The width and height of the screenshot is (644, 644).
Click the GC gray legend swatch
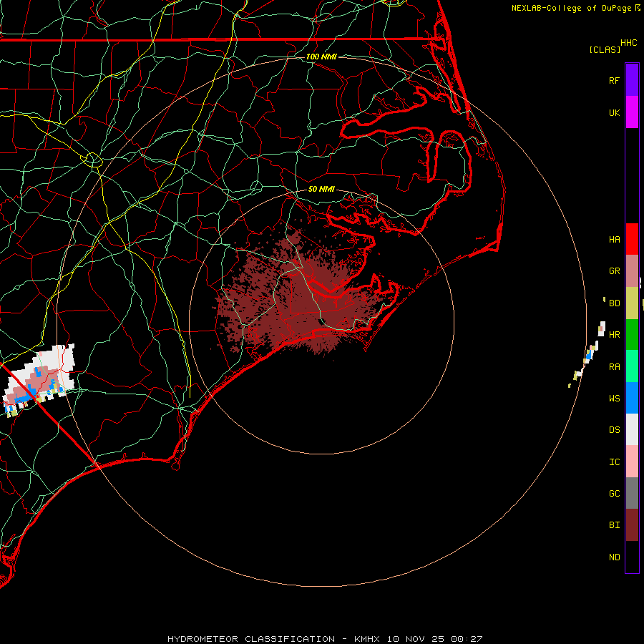pos(632,493)
